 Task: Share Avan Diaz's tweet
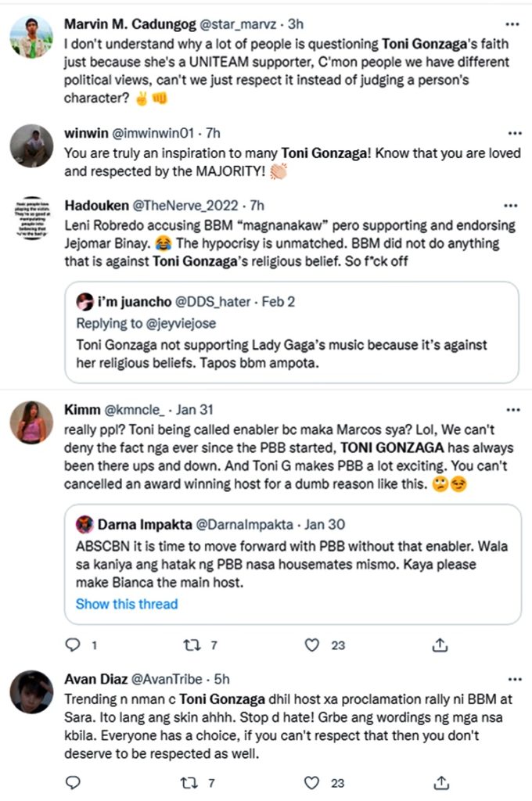tap(440, 782)
